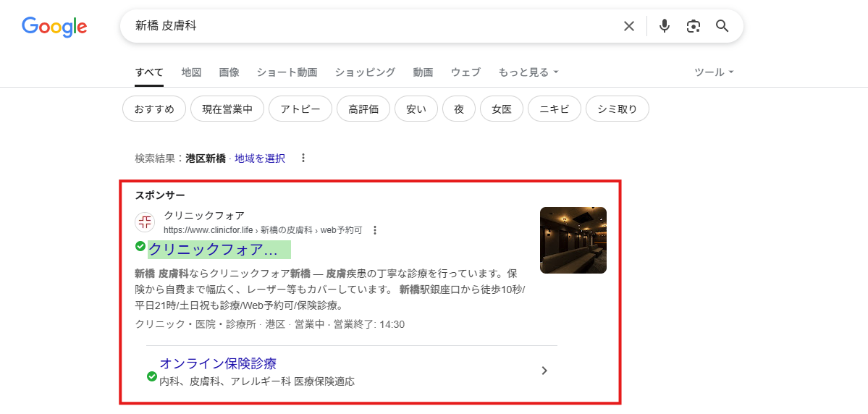
Task: Click the Google logo
Action: click(x=54, y=27)
